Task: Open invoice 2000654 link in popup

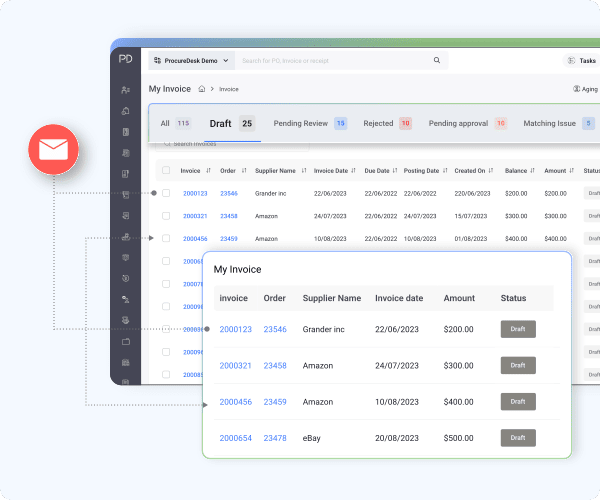Action: pyautogui.click(x=235, y=438)
